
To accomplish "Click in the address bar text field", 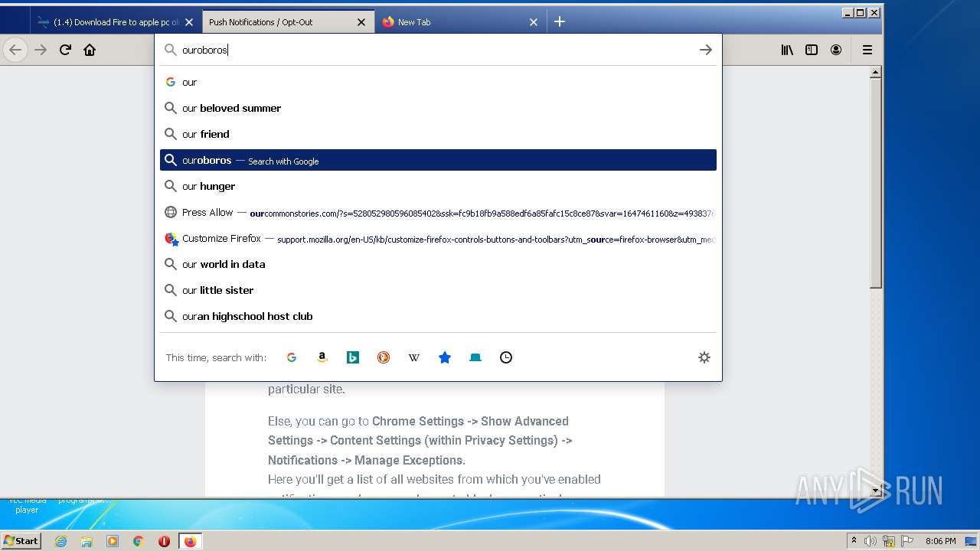I will pyautogui.click(x=436, y=50).
